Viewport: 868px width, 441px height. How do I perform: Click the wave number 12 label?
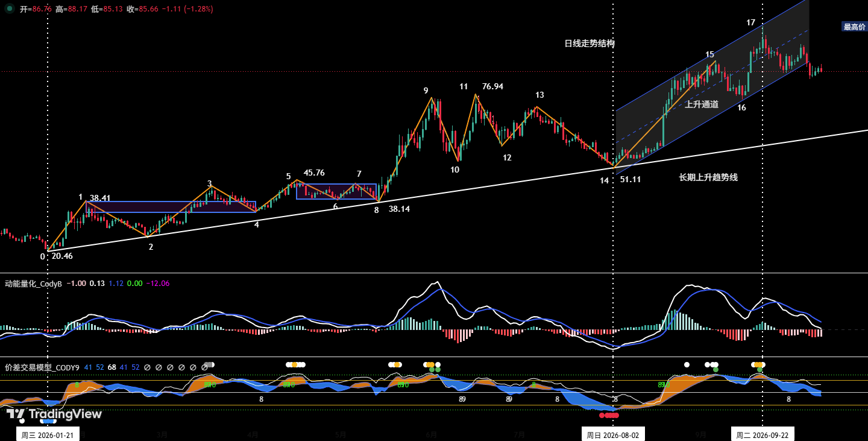(x=507, y=157)
